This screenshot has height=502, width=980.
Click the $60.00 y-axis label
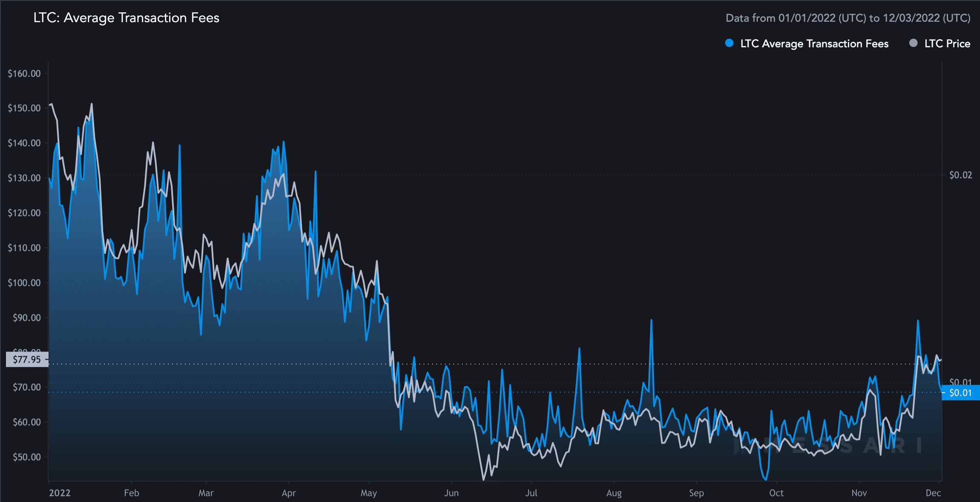tap(27, 422)
